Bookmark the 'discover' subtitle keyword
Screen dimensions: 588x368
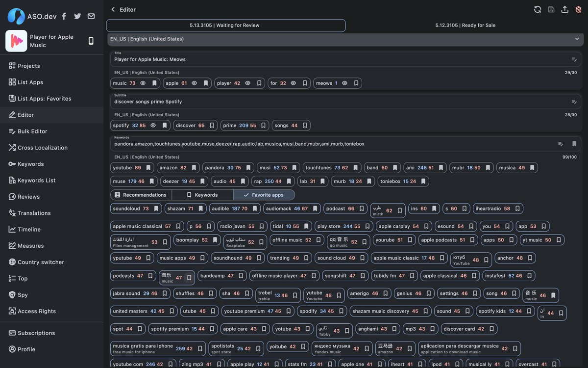pyautogui.click(x=212, y=126)
